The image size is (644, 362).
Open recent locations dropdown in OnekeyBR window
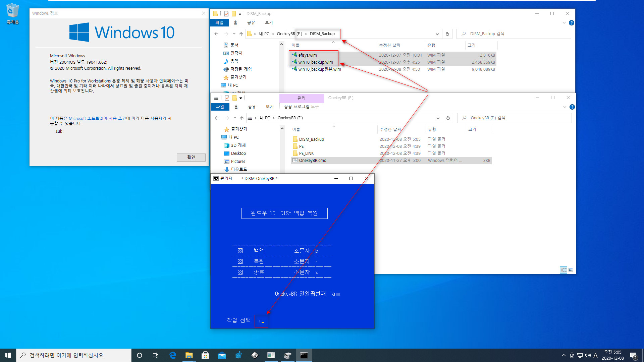click(235, 118)
